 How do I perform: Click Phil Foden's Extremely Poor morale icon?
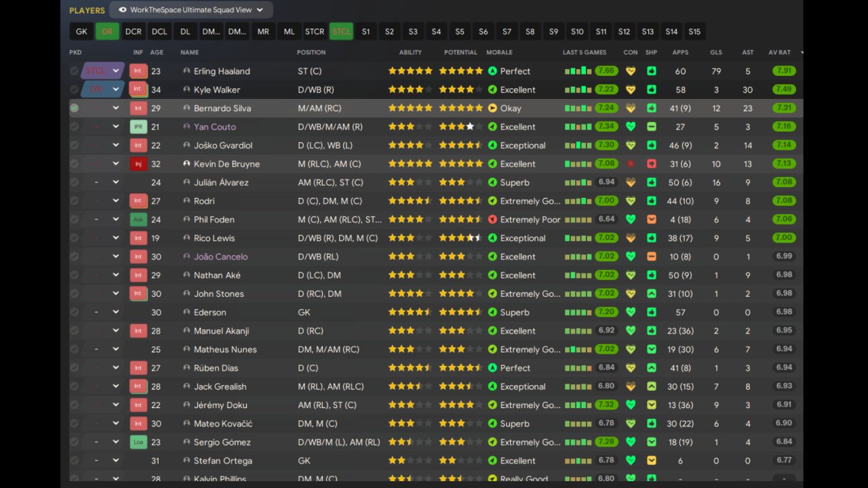click(x=493, y=220)
